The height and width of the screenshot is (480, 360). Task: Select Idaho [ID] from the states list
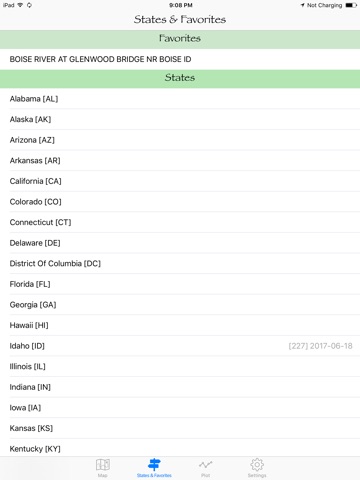click(x=180, y=346)
